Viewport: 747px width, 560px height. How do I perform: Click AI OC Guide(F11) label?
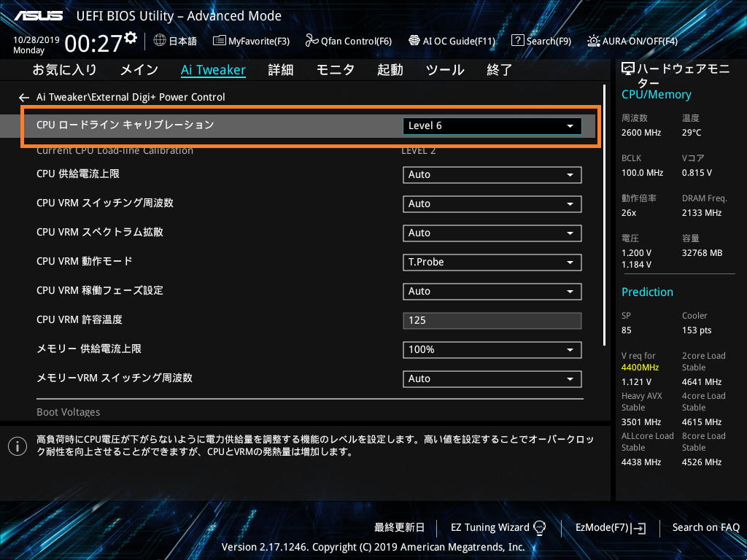pyautogui.click(x=460, y=42)
